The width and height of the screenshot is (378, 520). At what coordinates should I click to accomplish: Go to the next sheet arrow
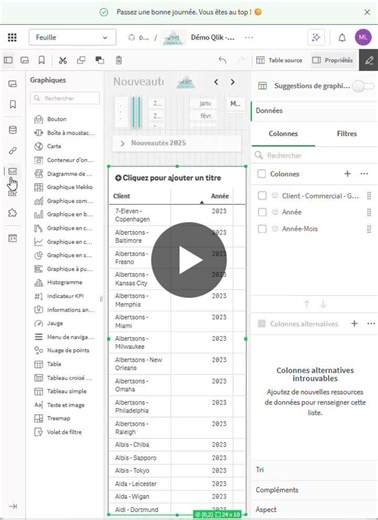click(233, 82)
